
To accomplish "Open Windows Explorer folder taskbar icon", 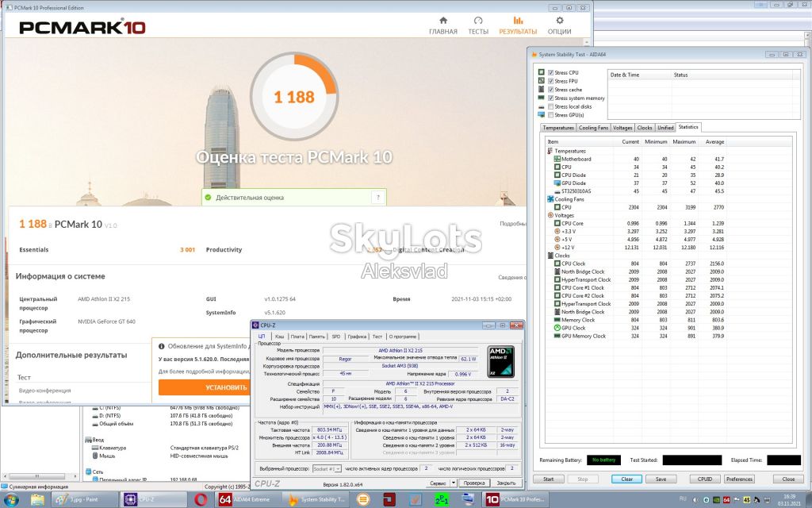I will point(37,500).
